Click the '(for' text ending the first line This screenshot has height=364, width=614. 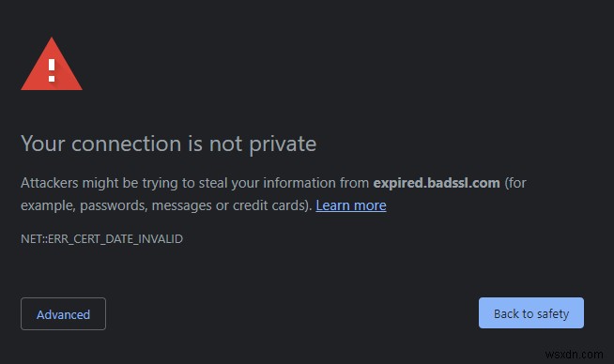click(x=515, y=183)
